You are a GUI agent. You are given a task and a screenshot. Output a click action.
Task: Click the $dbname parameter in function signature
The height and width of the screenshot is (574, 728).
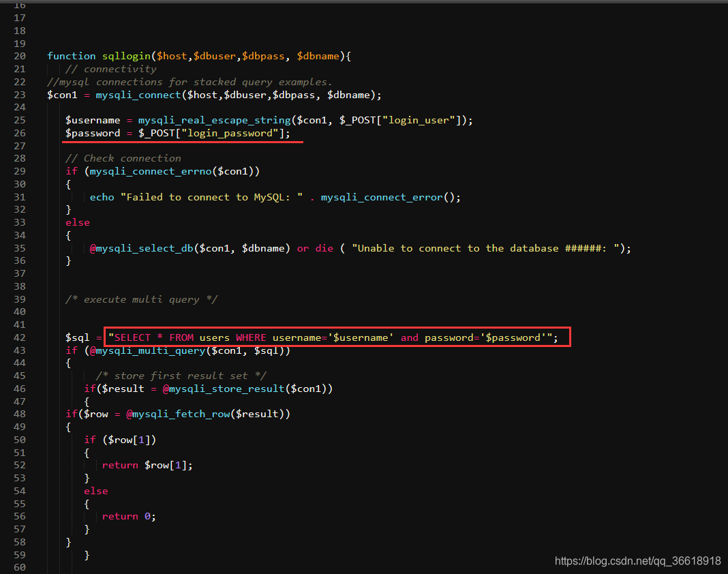[x=318, y=56]
